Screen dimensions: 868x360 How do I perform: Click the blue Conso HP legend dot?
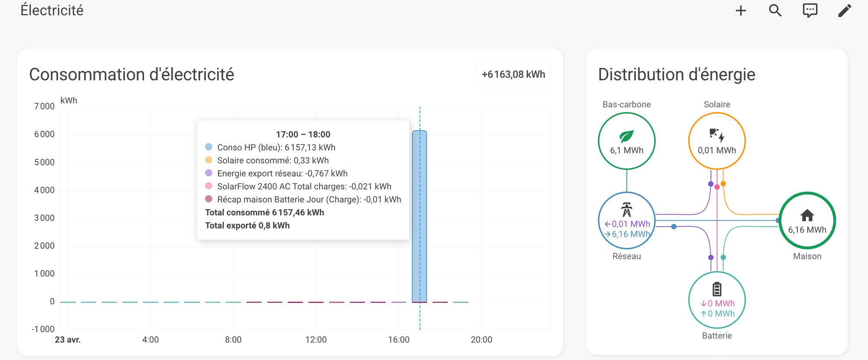[x=209, y=147]
